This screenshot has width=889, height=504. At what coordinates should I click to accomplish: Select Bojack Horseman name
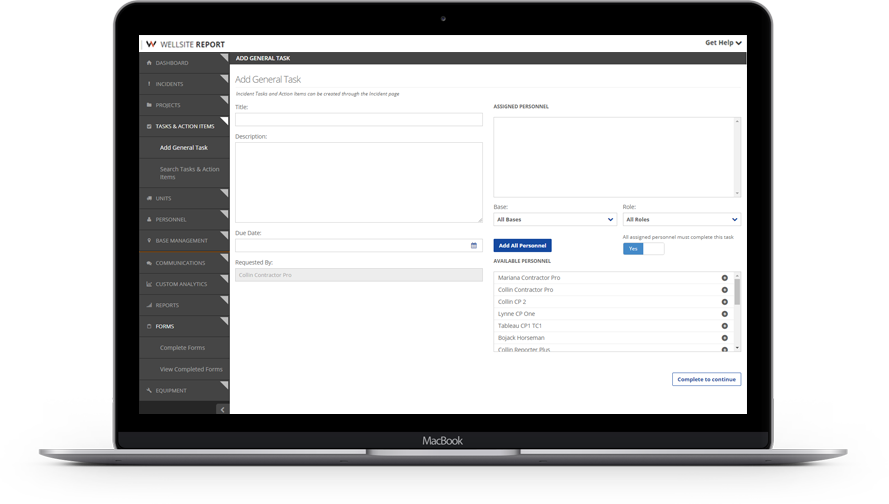[x=521, y=338]
